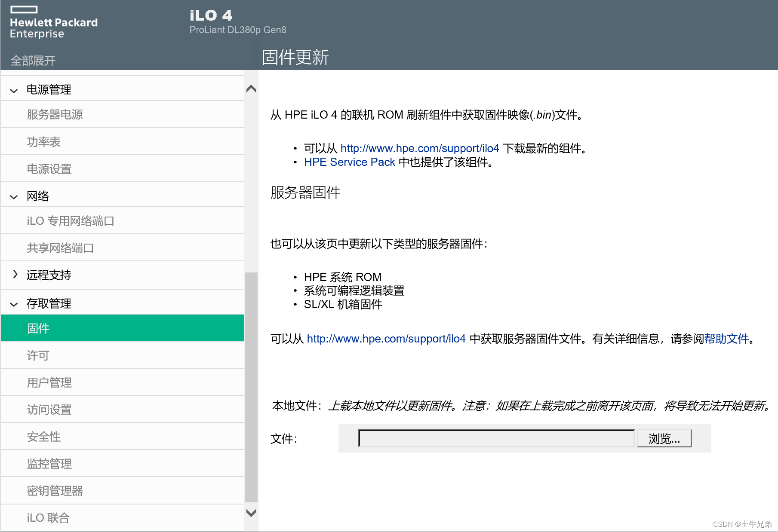
Task: Open first http://www.hpe.com/support/ilo4 download link
Action: pos(420,148)
